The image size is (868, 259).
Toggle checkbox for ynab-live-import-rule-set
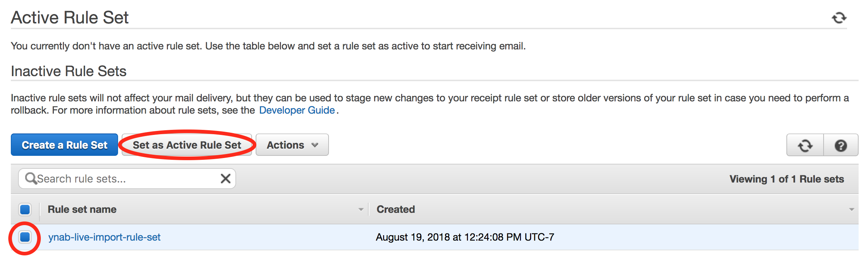(x=25, y=237)
